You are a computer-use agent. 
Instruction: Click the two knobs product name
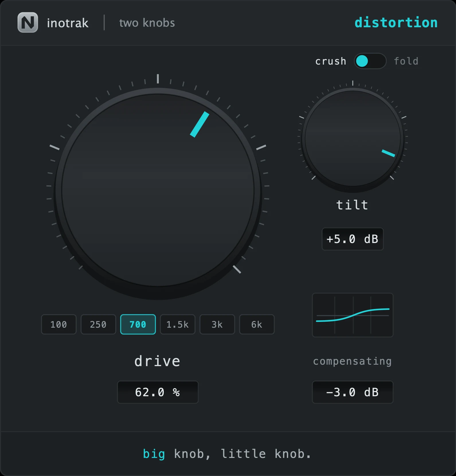[x=147, y=23]
